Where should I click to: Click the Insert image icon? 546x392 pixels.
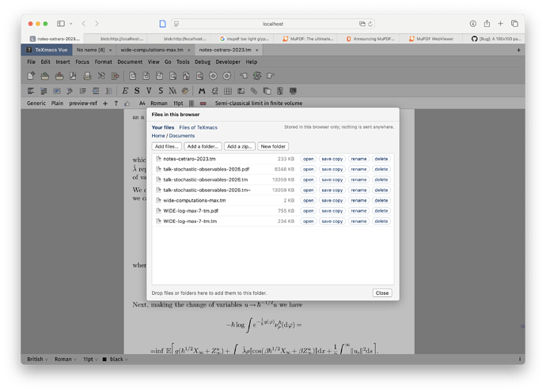coord(241,91)
